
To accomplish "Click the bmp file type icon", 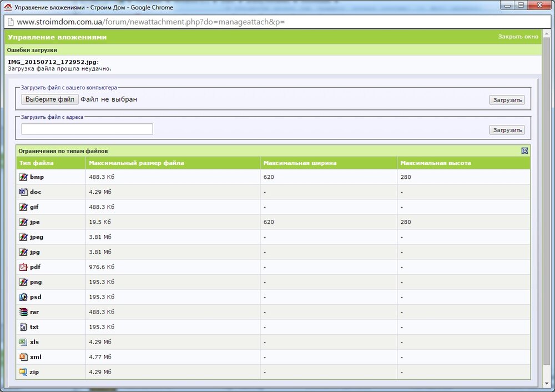I will pos(23,177).
